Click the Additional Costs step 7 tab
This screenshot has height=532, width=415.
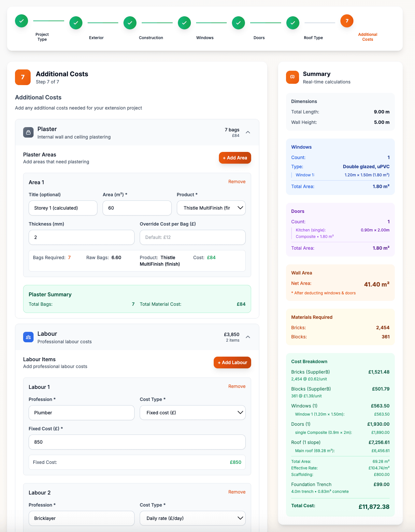click(347, 21)
